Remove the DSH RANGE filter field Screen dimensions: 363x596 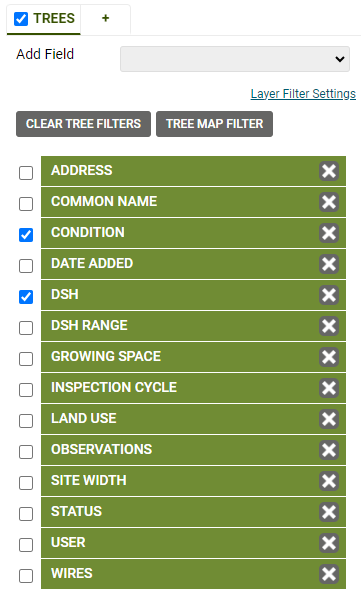[x=329, y=326]
